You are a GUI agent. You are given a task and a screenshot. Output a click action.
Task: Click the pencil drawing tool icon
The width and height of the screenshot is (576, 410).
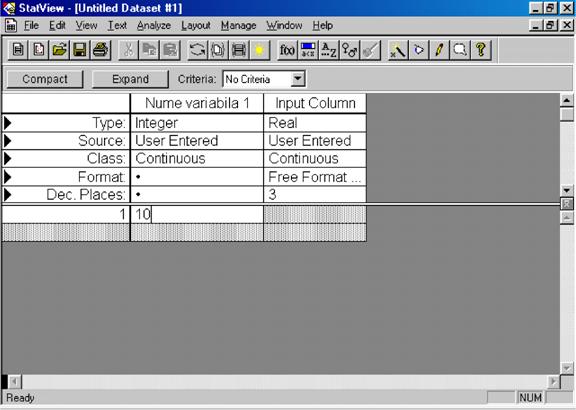[439, 50]
